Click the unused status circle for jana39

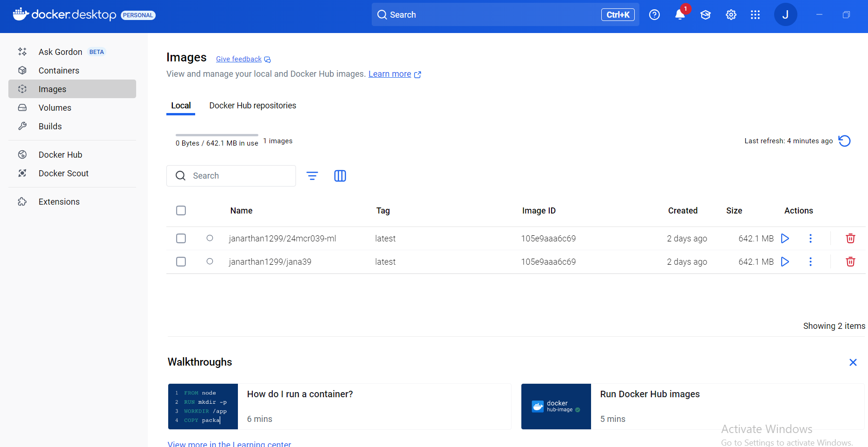pyautogui.click(x=210, y=261)
